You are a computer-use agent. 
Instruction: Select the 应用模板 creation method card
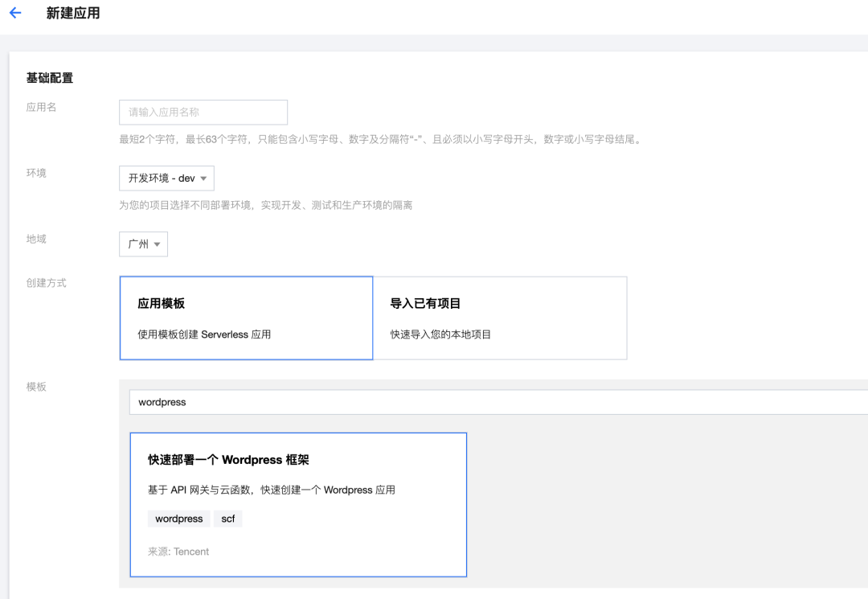(246, 318)
